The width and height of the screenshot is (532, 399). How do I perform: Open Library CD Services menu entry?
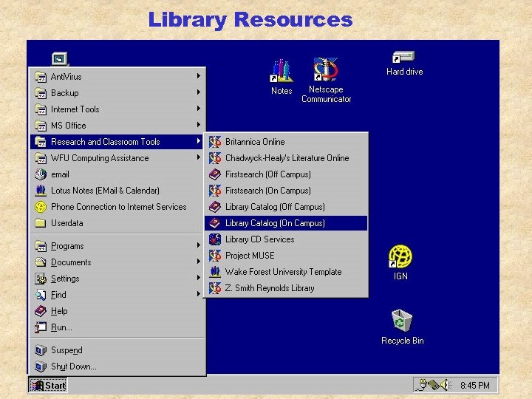click(x=286, y=239)
